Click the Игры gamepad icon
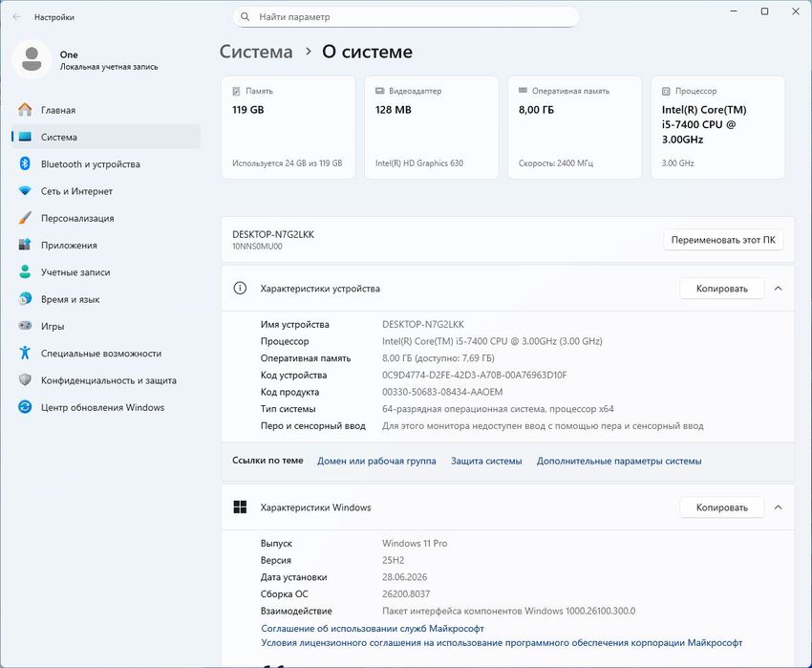 (x=25, y=326)
